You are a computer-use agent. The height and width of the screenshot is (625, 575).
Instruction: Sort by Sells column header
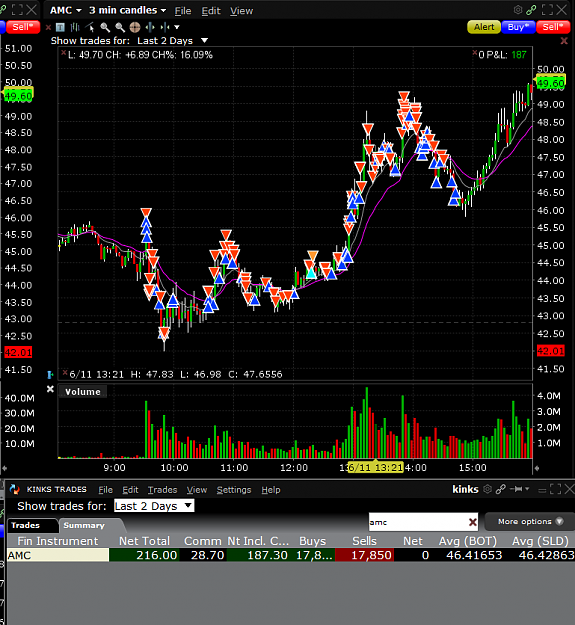[364, 541]
